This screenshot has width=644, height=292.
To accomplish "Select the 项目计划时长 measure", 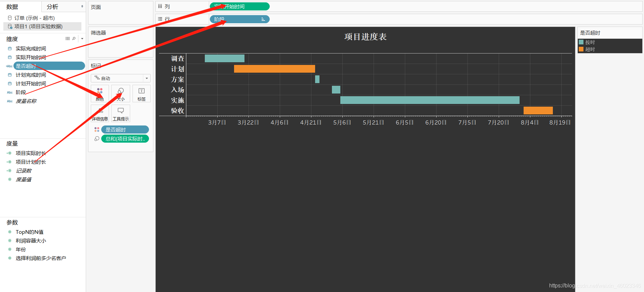I will tap(31, 162).
